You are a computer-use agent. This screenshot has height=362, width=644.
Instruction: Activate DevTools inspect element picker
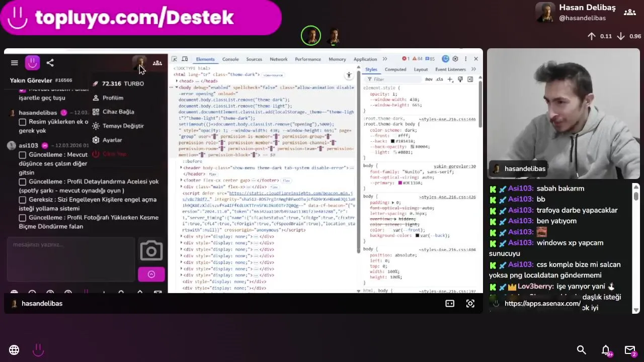point(175,59)
